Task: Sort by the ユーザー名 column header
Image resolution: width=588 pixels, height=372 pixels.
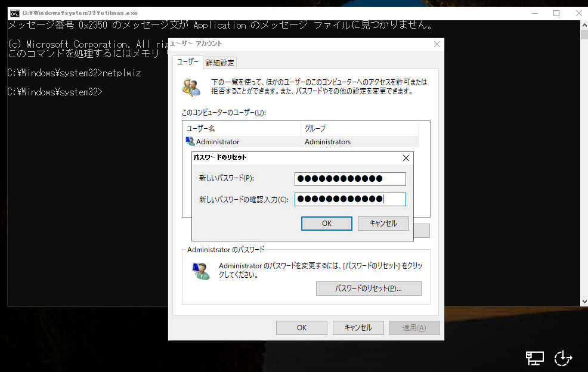Action: 243,129
